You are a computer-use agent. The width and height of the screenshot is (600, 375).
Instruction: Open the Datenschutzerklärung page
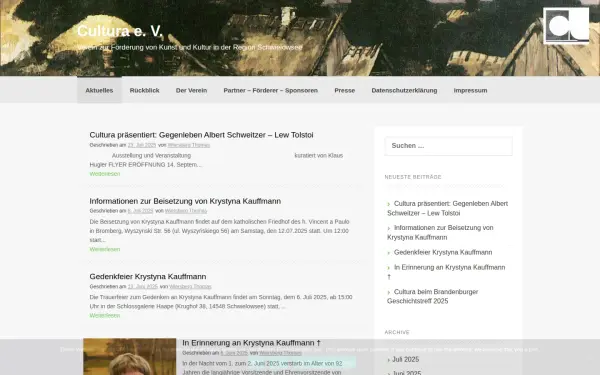point(404,90)
